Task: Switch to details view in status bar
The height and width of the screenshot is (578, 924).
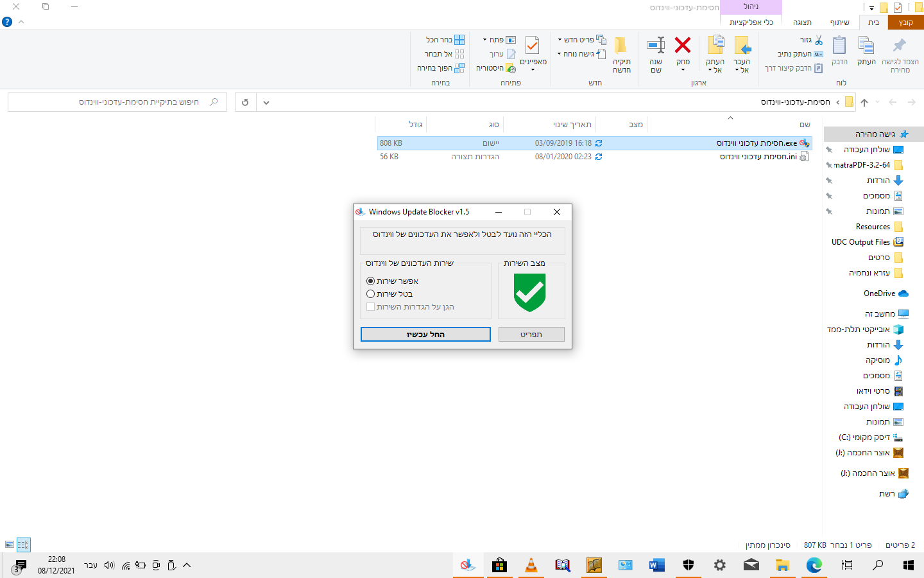Action: 23,545
